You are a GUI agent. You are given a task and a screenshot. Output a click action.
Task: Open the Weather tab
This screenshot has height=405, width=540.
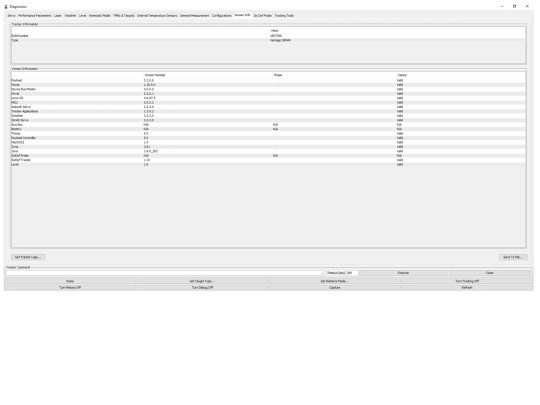[70, 15]
